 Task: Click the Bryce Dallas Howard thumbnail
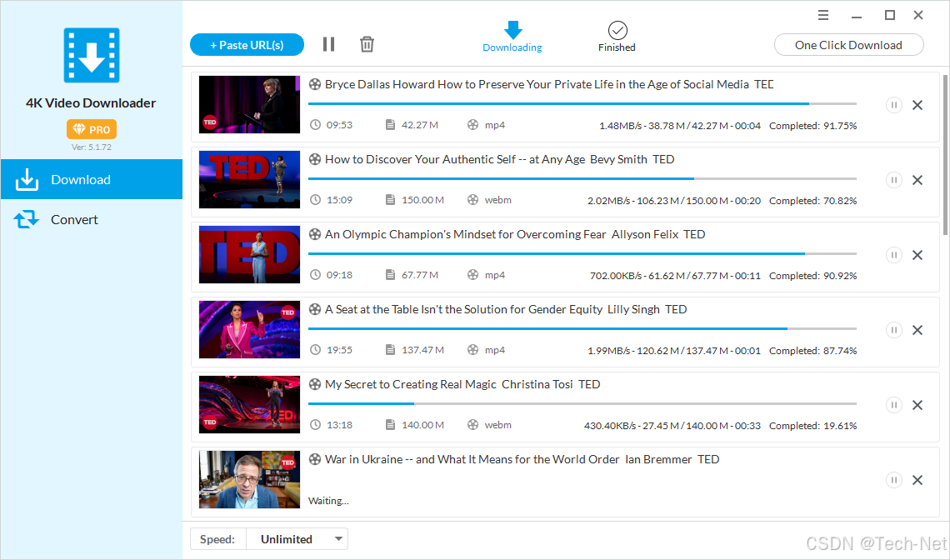coord(249,104)
